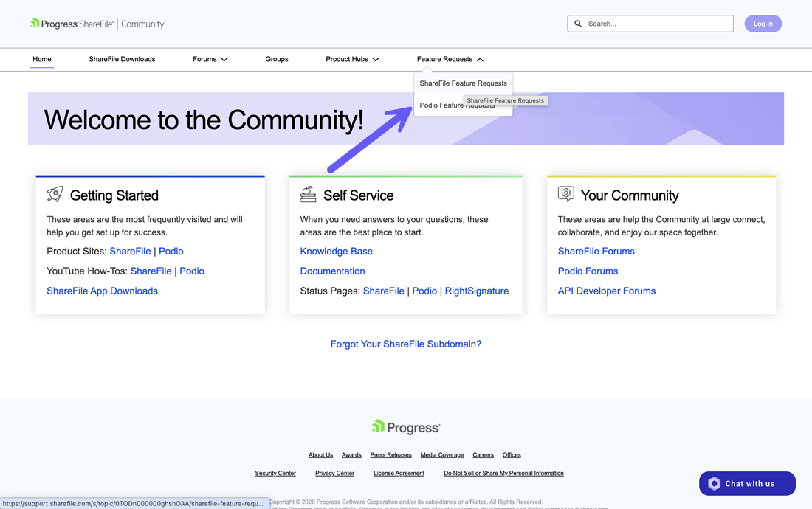Open Privacy Center footer link
The image size is (812, 509).
coord(334,474)
